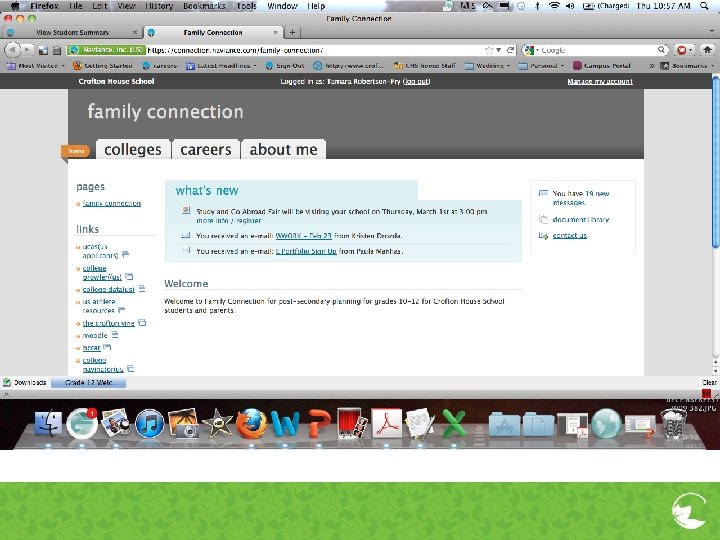Open the URL history dropdown arrow
This screenshot has width=720, height=540.
pyautogui.click(x=499, y=50)
